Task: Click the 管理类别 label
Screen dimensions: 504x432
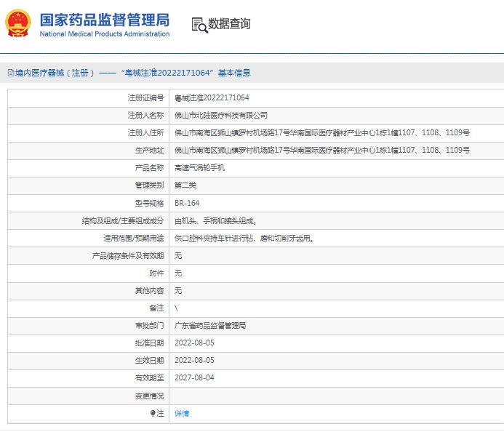Action: pos(149,185)
